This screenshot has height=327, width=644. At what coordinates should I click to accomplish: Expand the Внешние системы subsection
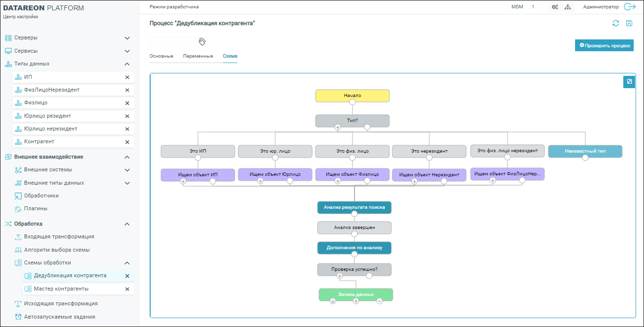127,170
